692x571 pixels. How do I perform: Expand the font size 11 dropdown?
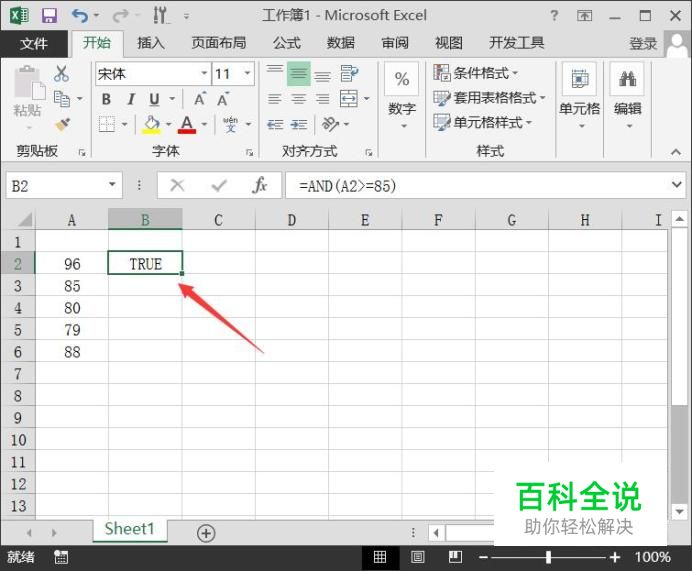pos(247,73)
